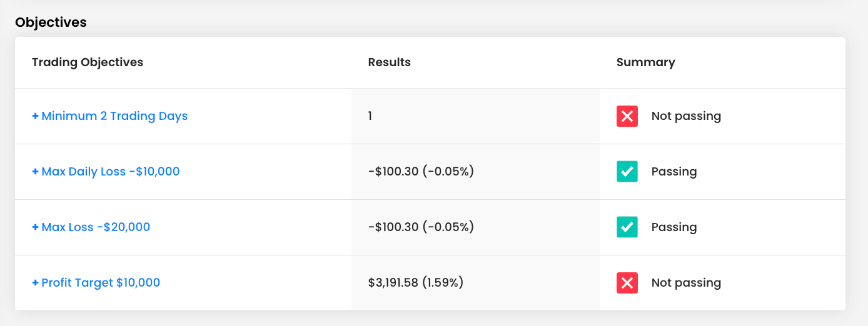The height and width of the screenshot is (326, 868).
Task: Click the $3,191.58 (1.59%) profit result
Action: tap(415, 283)
